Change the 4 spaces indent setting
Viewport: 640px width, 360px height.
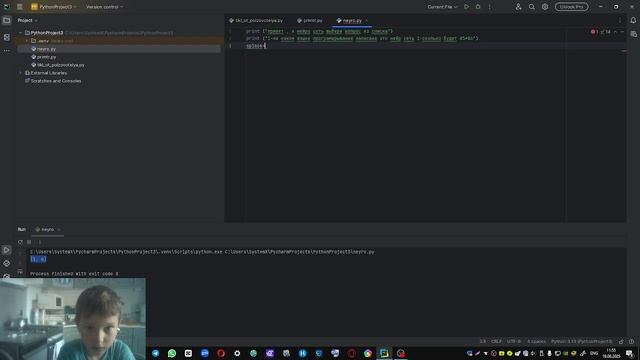(536, 341)
